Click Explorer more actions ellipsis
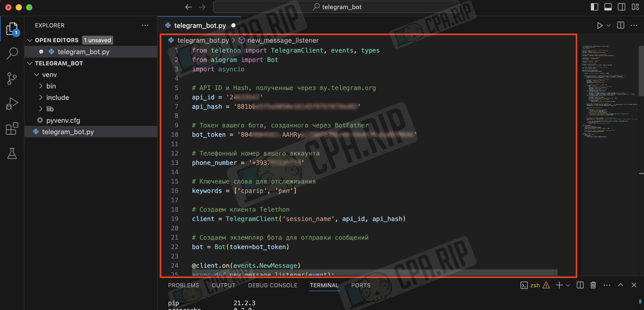This screenshot has width=644, height=310. [x=145, y=25]
